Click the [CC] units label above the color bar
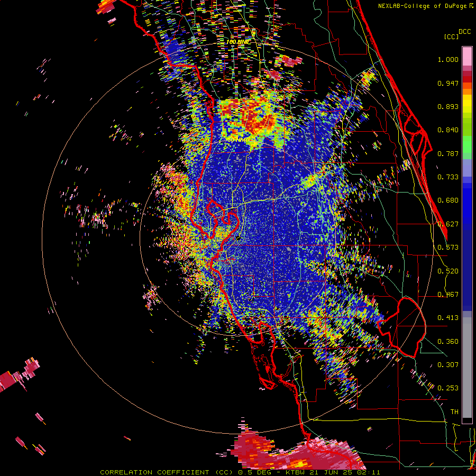Viewport: 476px width, 476px height. 451,36
